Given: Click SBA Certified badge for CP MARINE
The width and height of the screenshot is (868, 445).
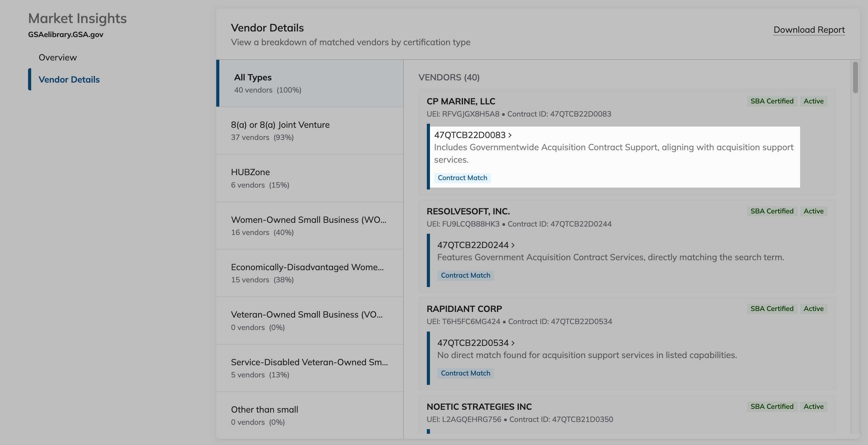Looking at the screenshot, I should pyautogui.click(x=772, y=101).
